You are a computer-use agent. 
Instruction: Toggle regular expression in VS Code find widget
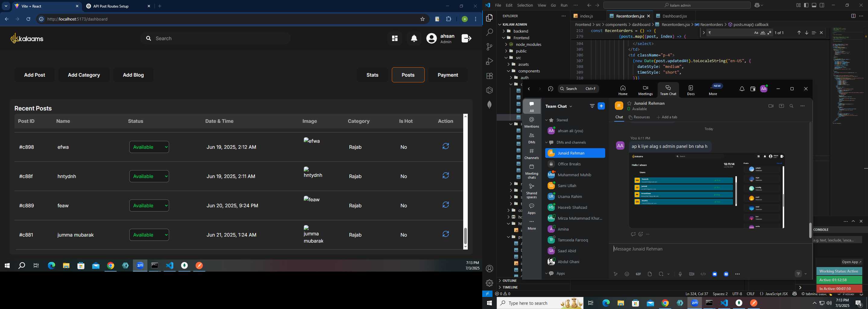pyautogui.click(x=770, y=33)
